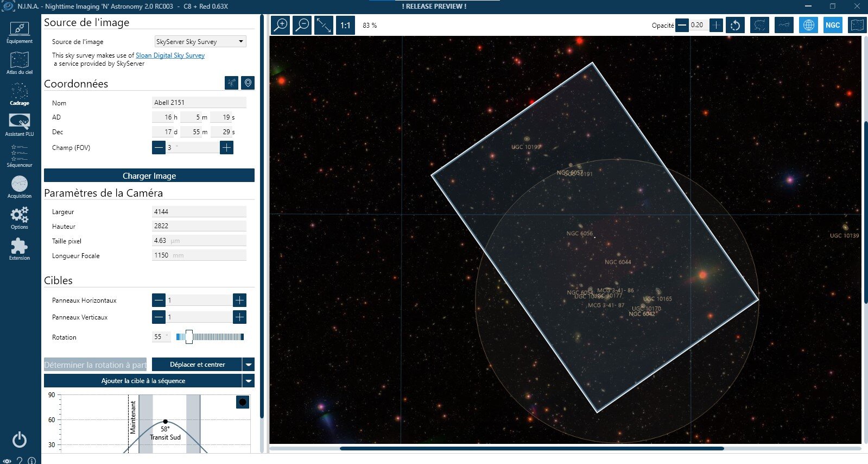
Task: Click the Assistant PLU icon
Action: pos(20,126)
